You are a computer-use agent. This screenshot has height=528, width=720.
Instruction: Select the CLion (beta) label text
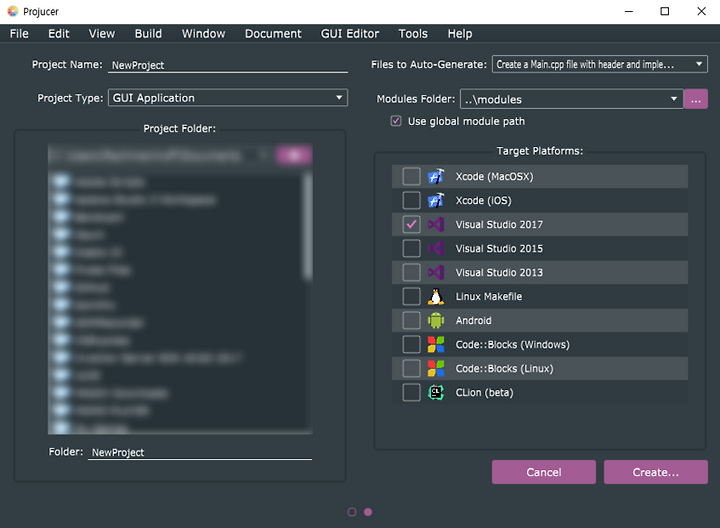click(484, 393)
